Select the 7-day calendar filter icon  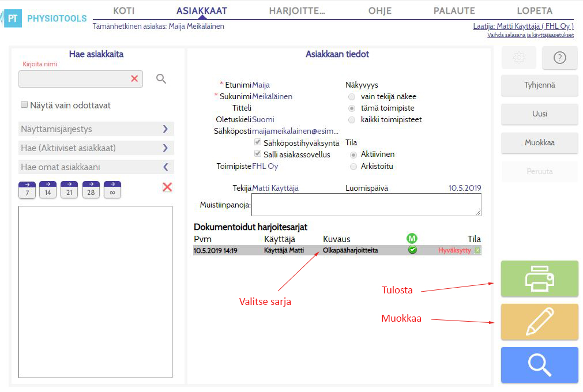pyautogui.click(x=27, y=190)
